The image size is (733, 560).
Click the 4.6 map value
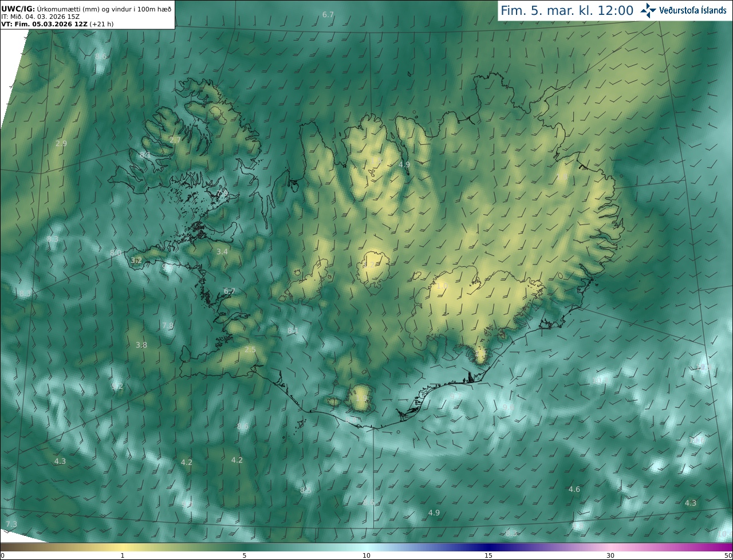click(x=574, y=490)
